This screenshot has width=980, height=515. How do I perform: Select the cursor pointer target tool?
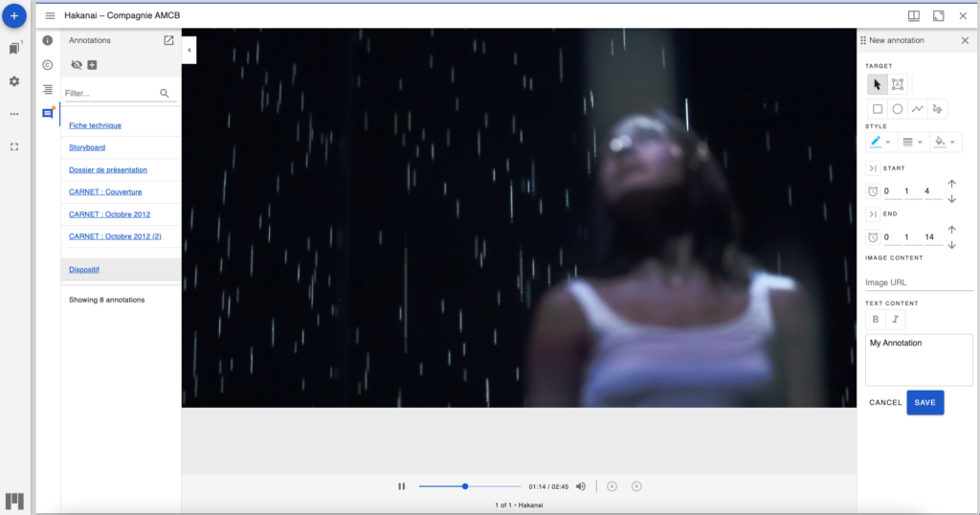tap(878, 84)
